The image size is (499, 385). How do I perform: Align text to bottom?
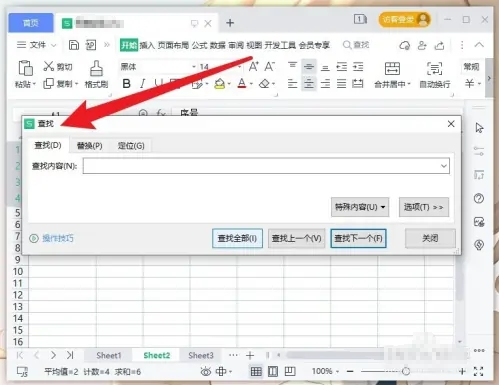coord(325,67)
